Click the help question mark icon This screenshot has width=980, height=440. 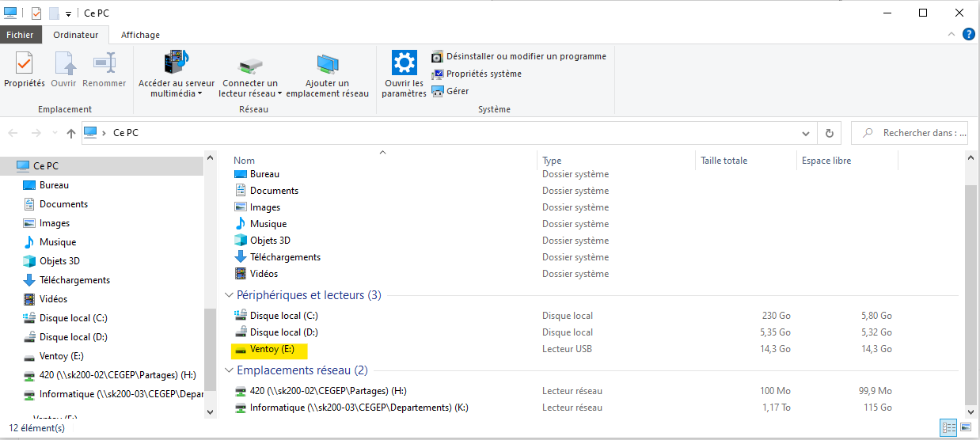[968, 34]
